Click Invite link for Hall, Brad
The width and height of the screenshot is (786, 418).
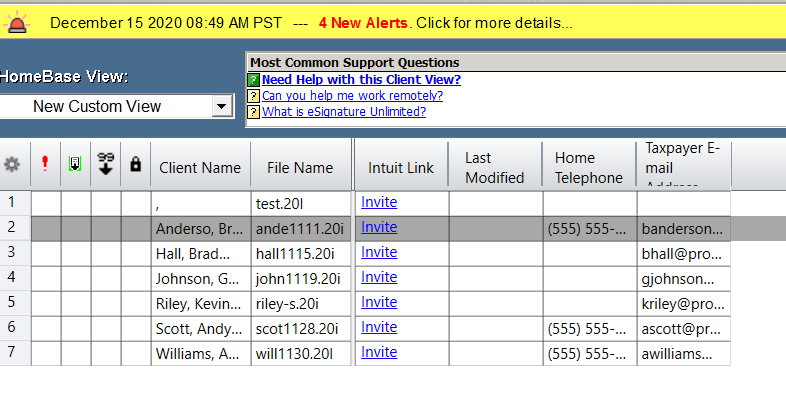coord(379,252)
